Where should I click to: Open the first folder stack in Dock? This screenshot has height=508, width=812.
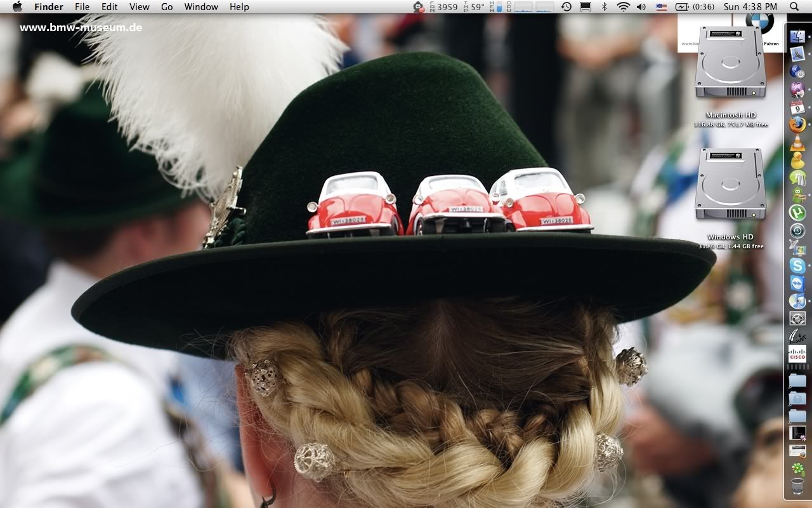click(797, 380)
